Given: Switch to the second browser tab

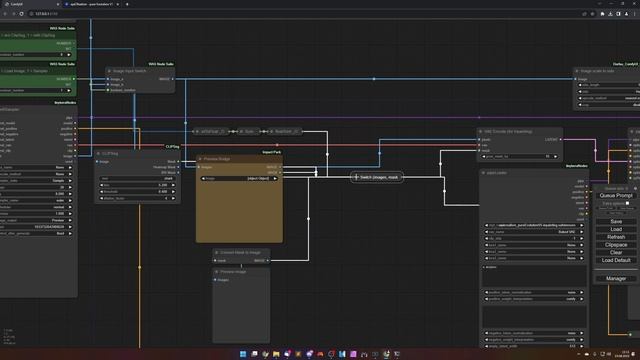Looking at the screenshot, I should point(91,4).
